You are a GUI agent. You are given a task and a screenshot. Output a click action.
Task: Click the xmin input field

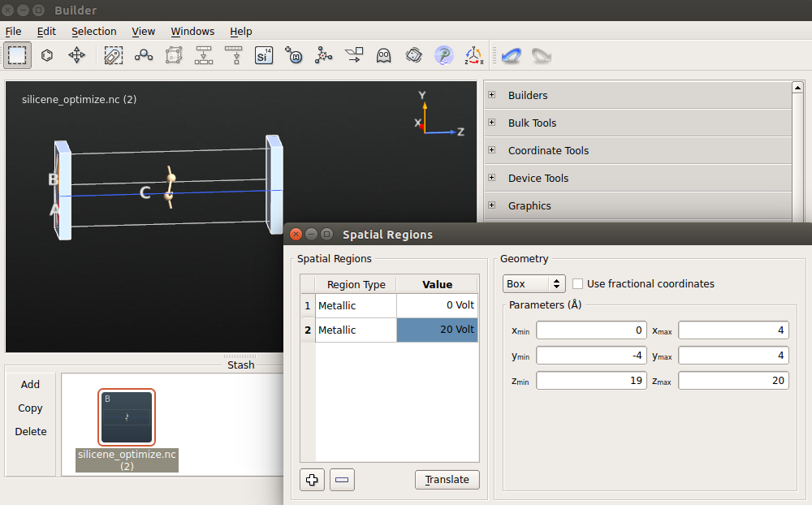[591, 330]
